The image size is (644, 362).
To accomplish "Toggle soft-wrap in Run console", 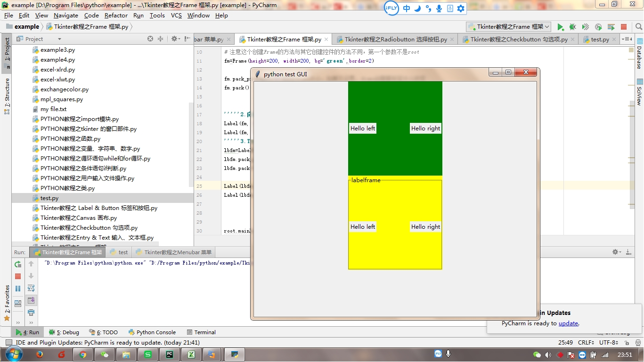I will pos(31,288).
